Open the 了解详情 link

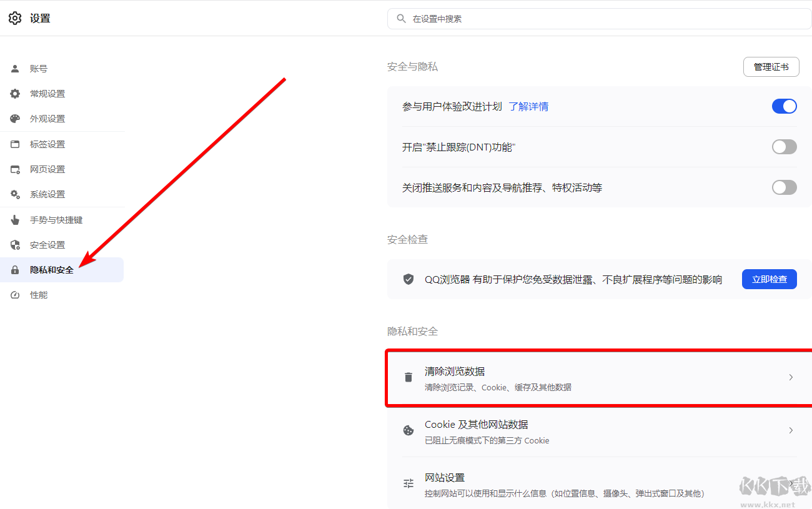coord(528,106)
